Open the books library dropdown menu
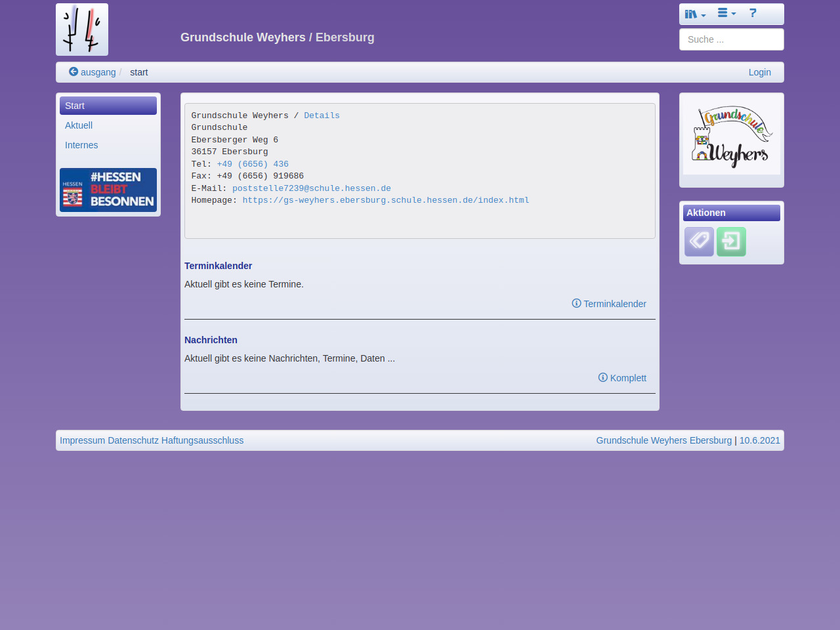 [694, 14]
